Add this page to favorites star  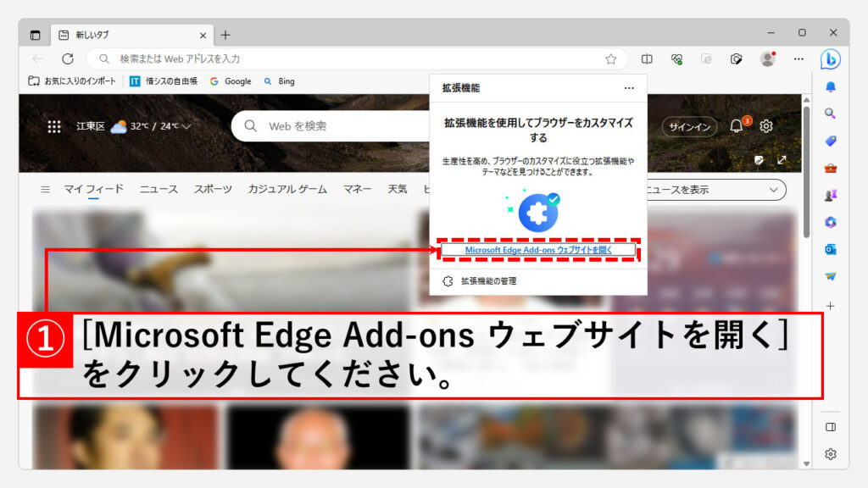610,59
